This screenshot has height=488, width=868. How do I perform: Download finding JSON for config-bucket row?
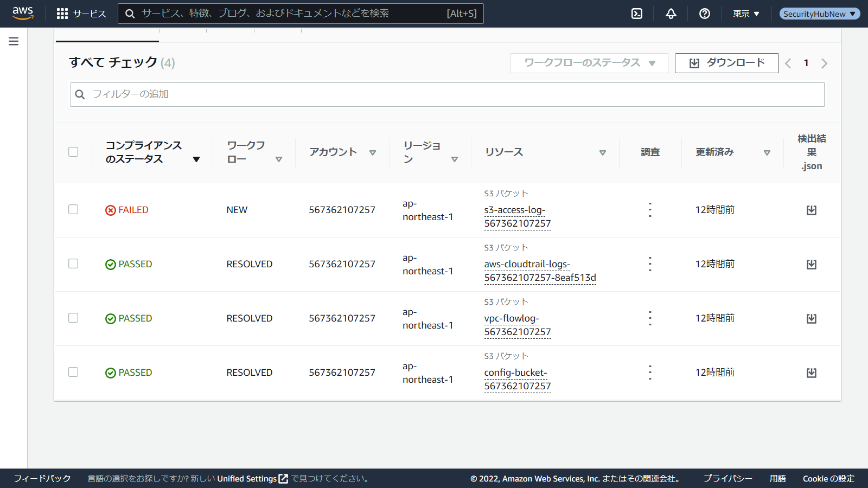[812, 373]
